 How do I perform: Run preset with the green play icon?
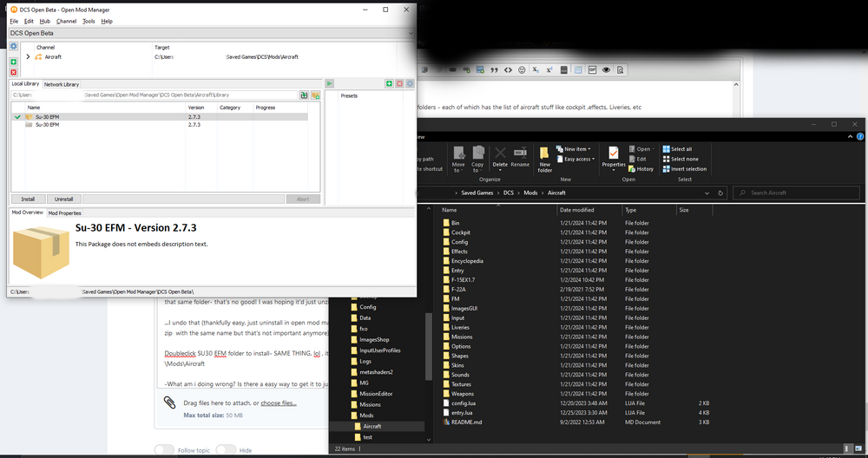329,83
